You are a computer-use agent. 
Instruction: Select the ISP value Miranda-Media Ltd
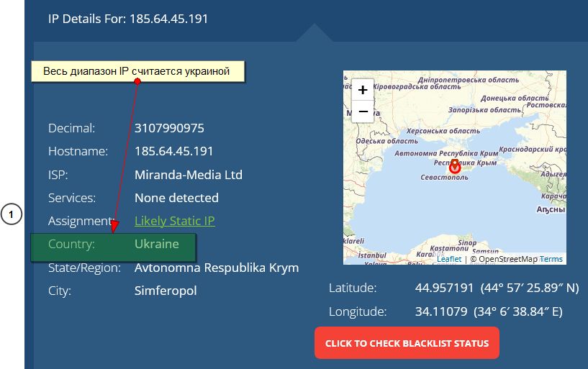coord(189,175)
